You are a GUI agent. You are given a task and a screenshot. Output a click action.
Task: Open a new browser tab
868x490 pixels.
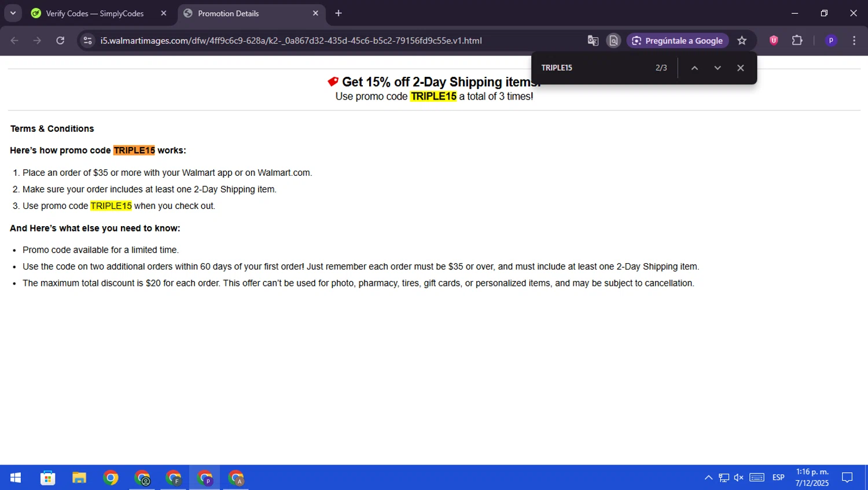coord(339,13)
